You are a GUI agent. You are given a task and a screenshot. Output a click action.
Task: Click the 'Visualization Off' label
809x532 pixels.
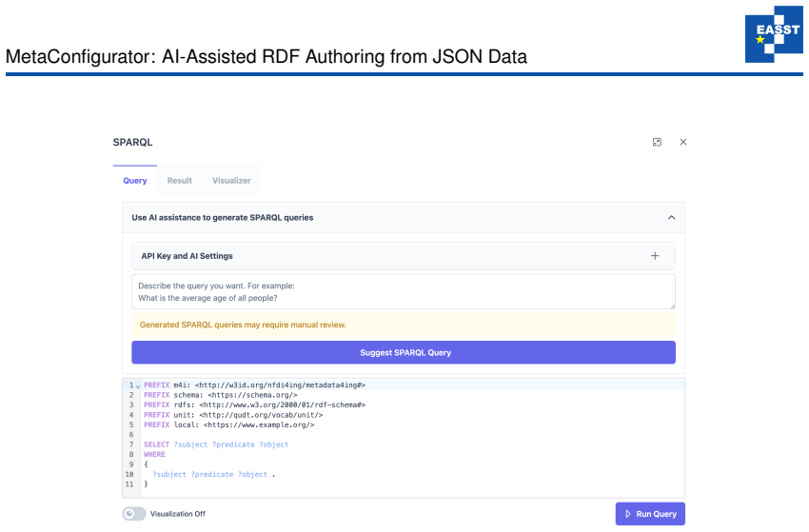click(x=177, y=514)
